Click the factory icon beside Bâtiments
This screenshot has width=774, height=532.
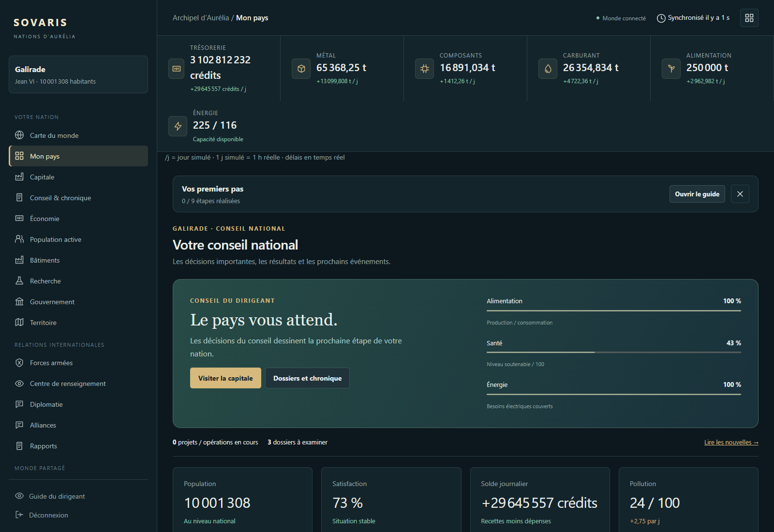(19, 260)
